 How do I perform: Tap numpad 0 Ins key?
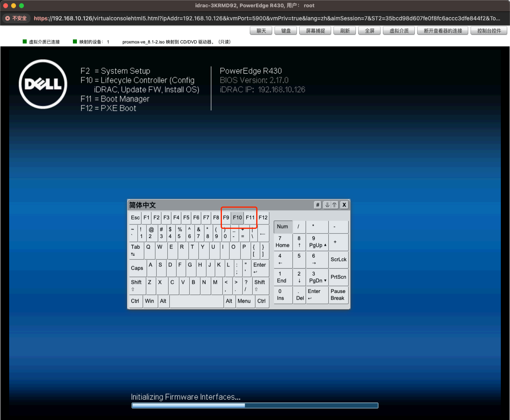point(283,295)
